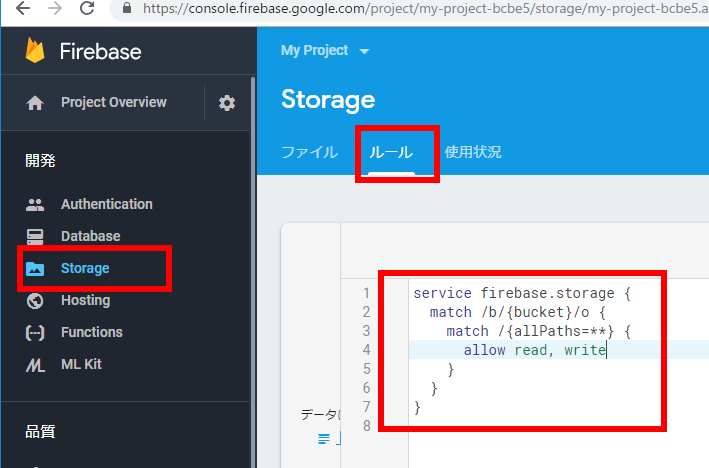Click code line 'match /{allPaths=**} {'

coord(539,331)
